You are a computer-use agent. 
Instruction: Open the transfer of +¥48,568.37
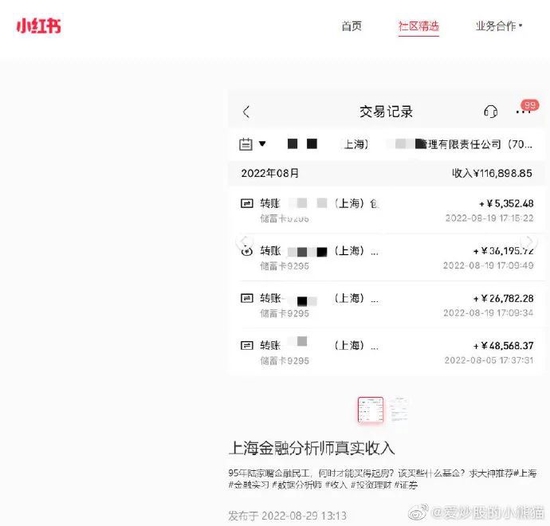click(x=387, y=352)
